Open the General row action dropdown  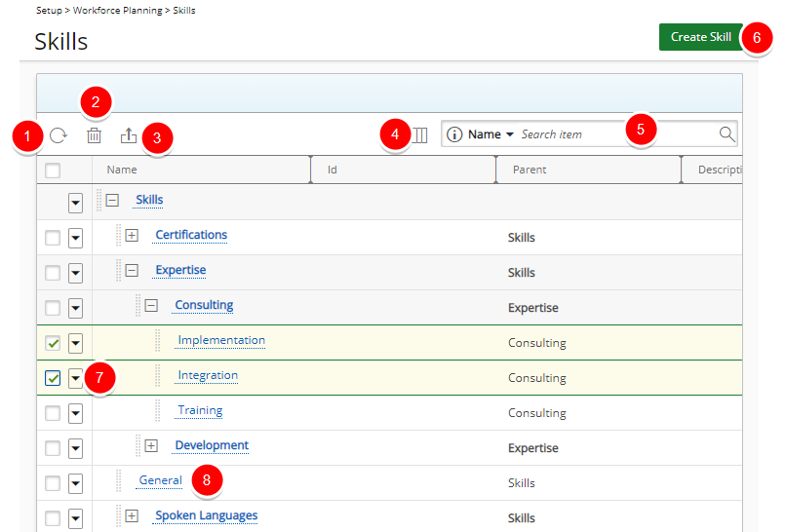click(x=76, y=483)
